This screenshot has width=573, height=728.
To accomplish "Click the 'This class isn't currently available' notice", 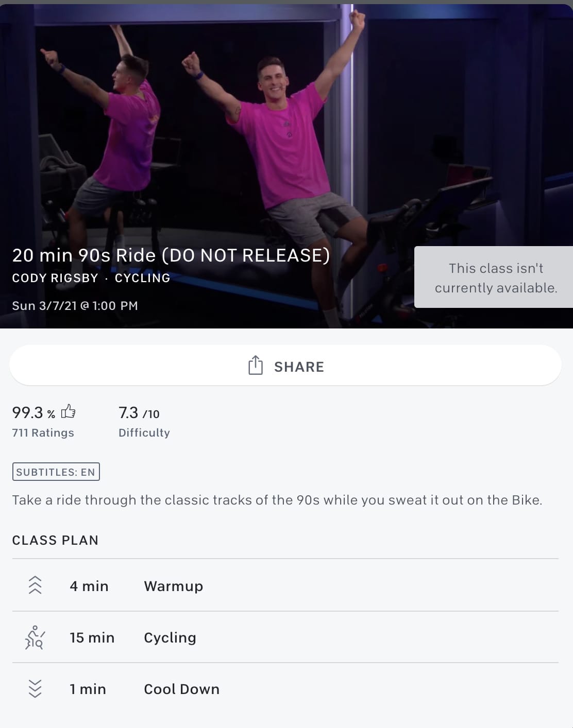I will 494,277.
